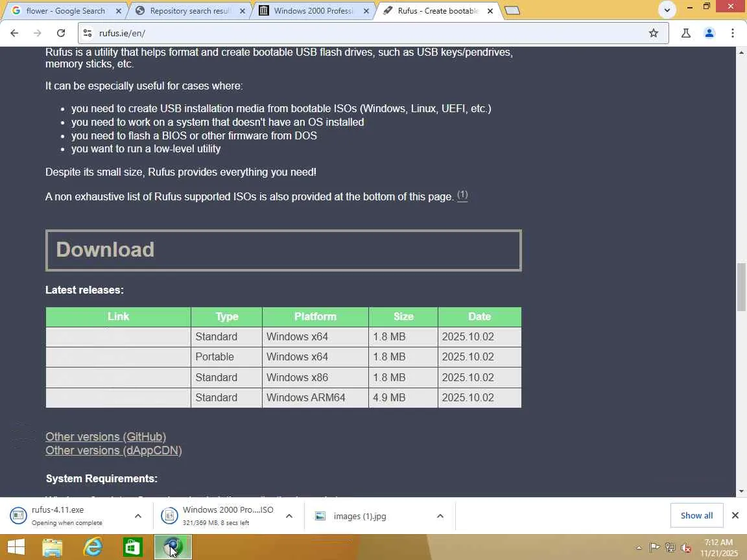Click the Date column header

pos(479,317)
